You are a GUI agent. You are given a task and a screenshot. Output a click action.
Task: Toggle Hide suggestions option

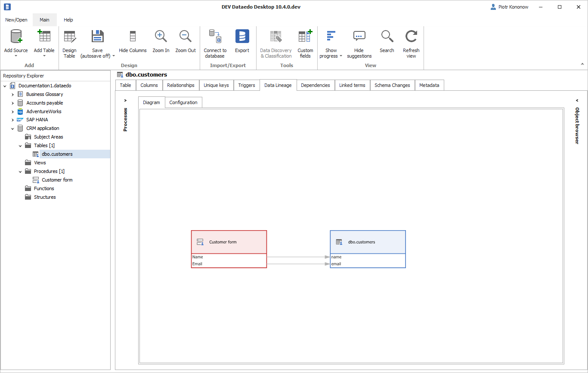359,43
